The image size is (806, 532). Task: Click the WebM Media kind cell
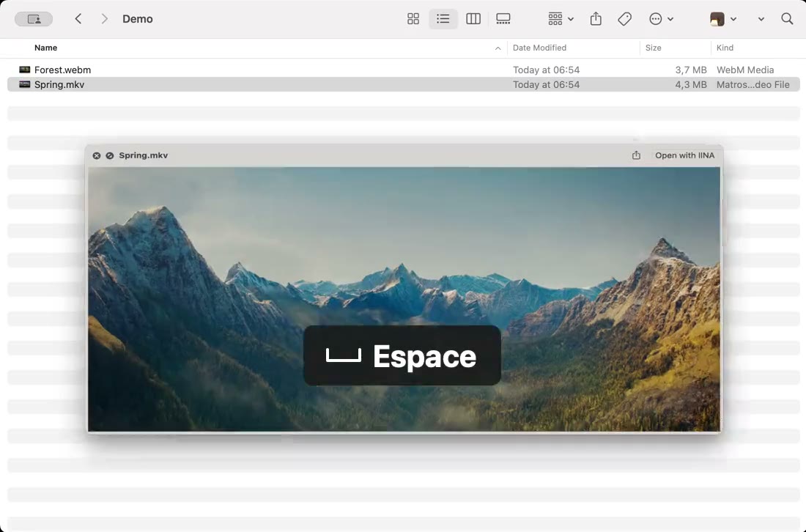tap(745, 70)
